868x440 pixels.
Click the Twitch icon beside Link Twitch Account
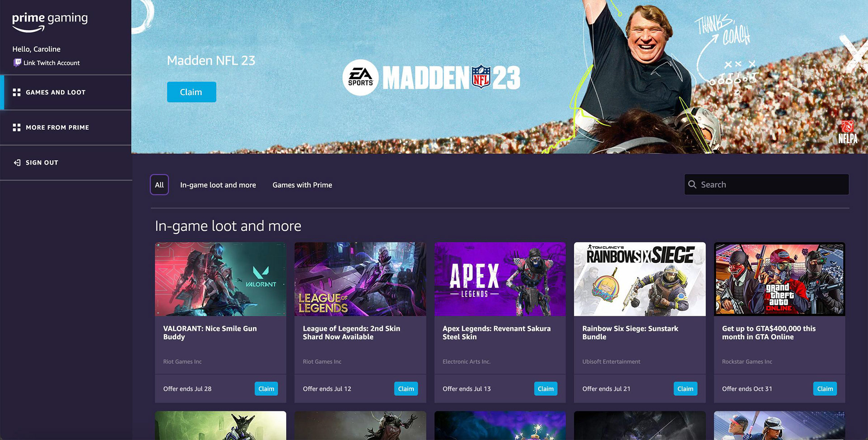coord(17,63)
